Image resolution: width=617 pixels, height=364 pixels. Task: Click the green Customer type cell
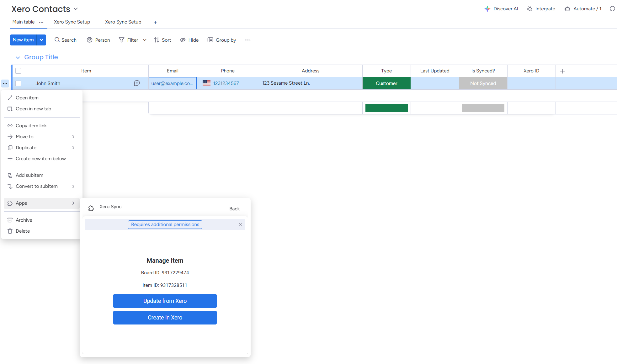(x=386, y=83)
